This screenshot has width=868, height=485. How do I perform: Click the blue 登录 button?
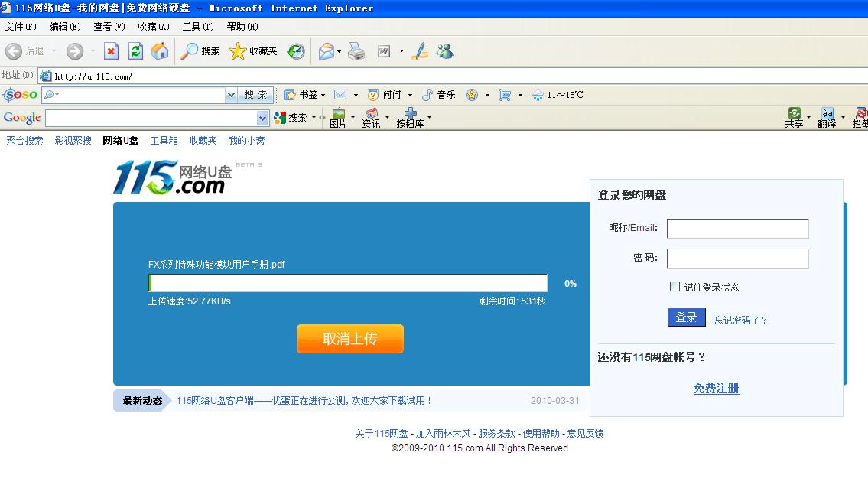coord(687,317)
